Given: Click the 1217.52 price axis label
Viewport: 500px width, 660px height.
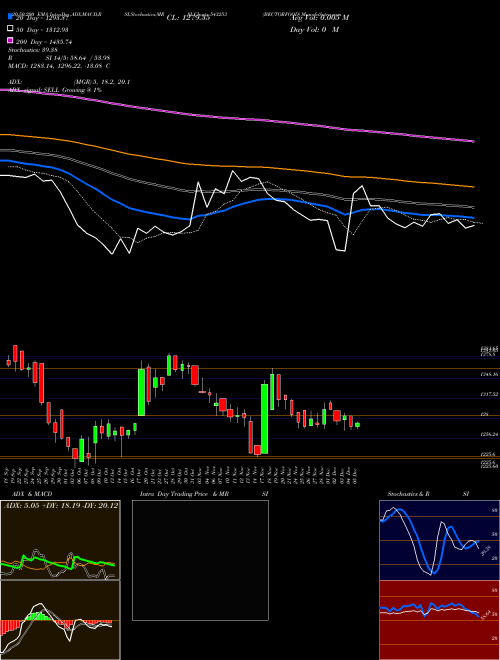Looking at the screenshot, I should (490, 394).
